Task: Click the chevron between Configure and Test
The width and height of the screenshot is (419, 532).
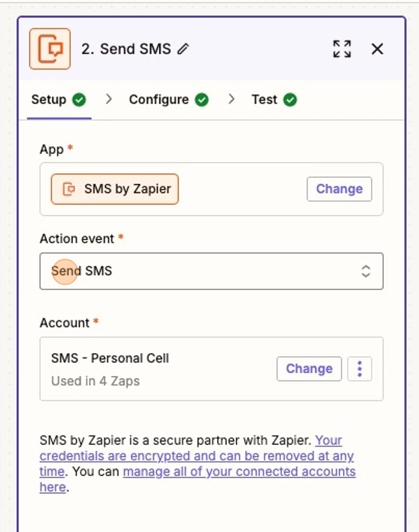Action: [x=231, y=100]
